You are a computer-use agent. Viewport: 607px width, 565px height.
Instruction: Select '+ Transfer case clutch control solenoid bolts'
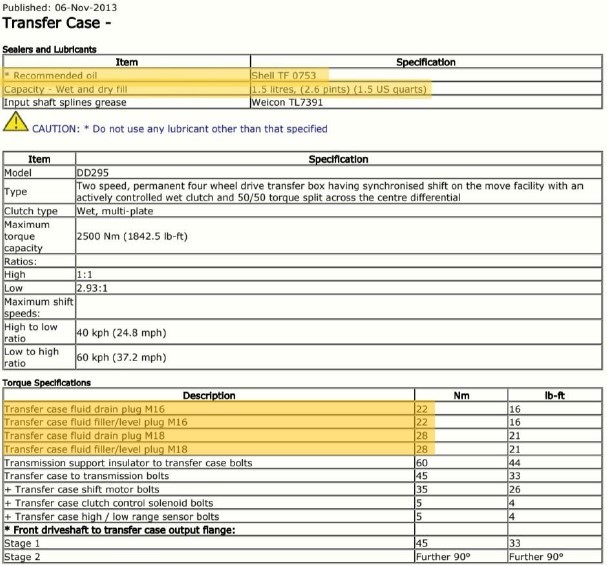pyautogui.click(x=109, y=503)
